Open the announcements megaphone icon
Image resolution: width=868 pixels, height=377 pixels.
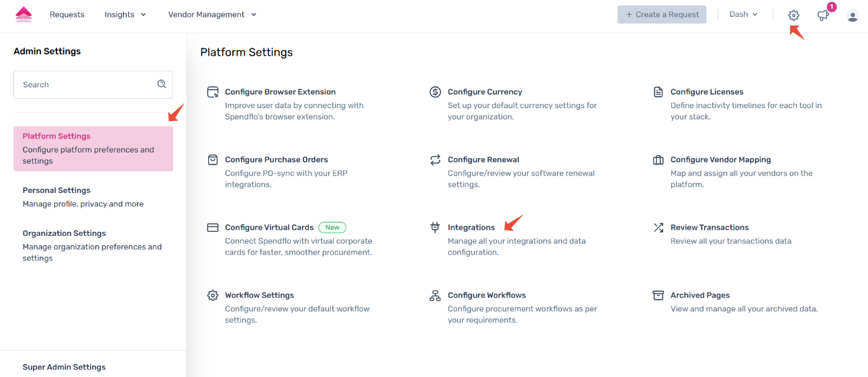(823, 15)
